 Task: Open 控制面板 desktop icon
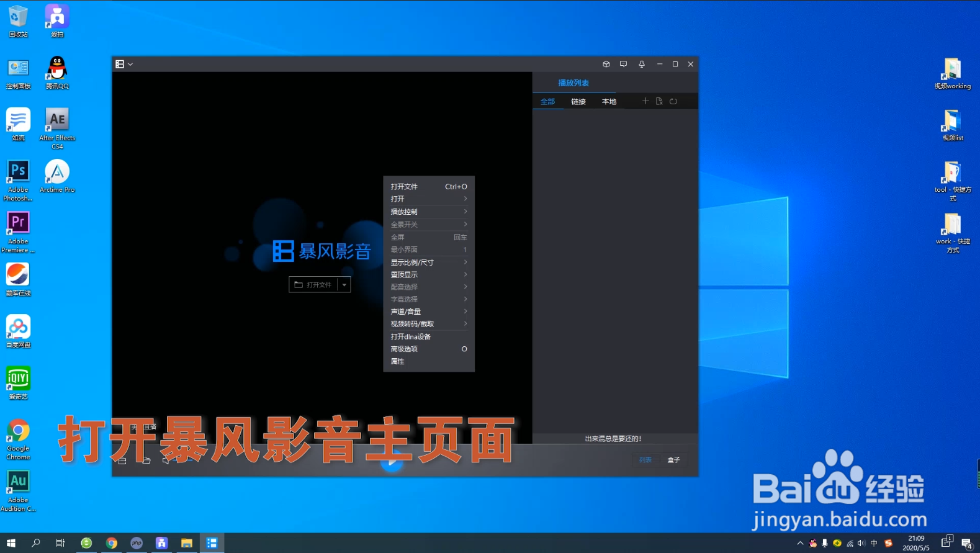point(18,73)
